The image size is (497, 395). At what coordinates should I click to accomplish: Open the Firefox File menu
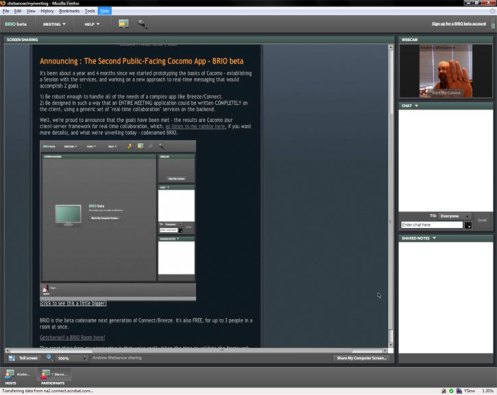point(5,11)
